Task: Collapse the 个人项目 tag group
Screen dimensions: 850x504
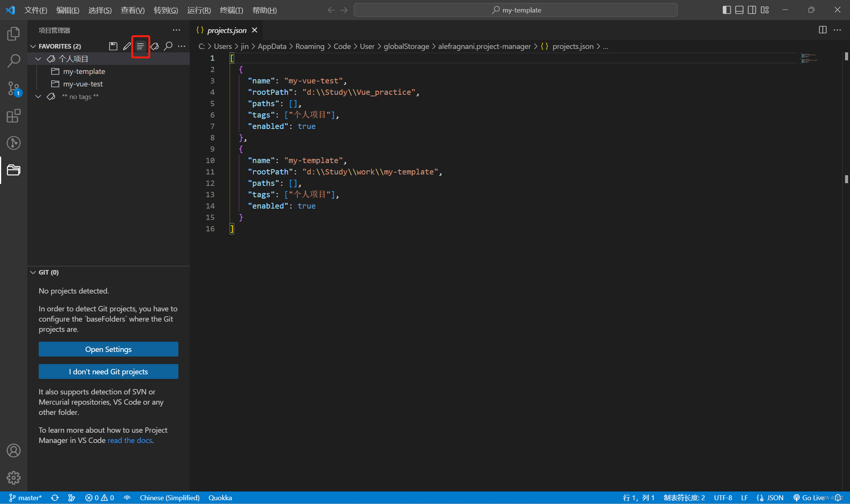Action: click(38, 59)
